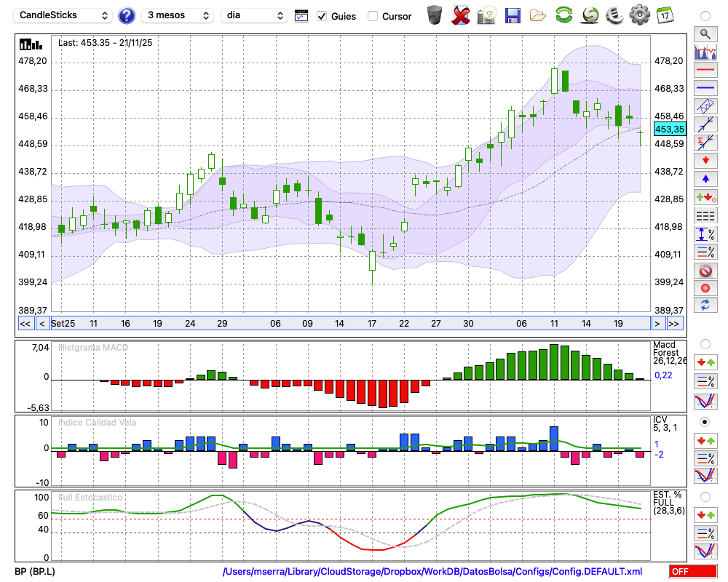The height and width of the screenshot is (582, 728).
Task: Click the '<<' fast-back navigation button
Action: coord(25,323)
